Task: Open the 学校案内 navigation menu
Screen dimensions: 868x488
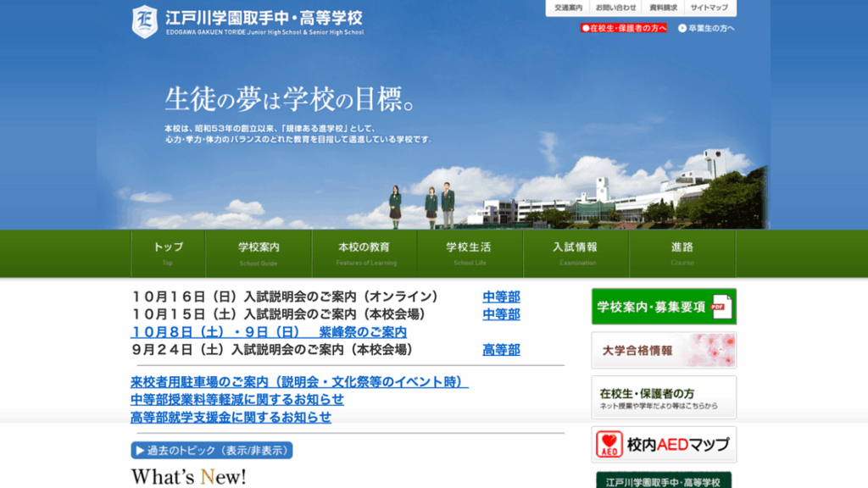Action: click(x=259, y=252)
